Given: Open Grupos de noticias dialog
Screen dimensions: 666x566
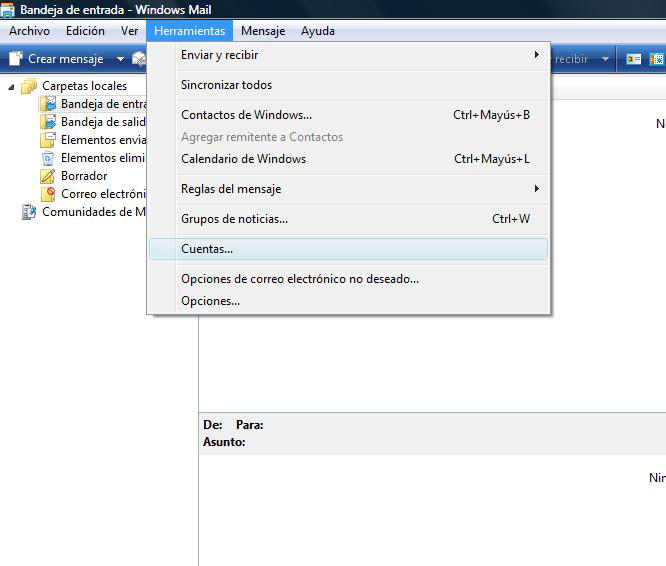Looking at the screenshot, I should coord(348,219).
